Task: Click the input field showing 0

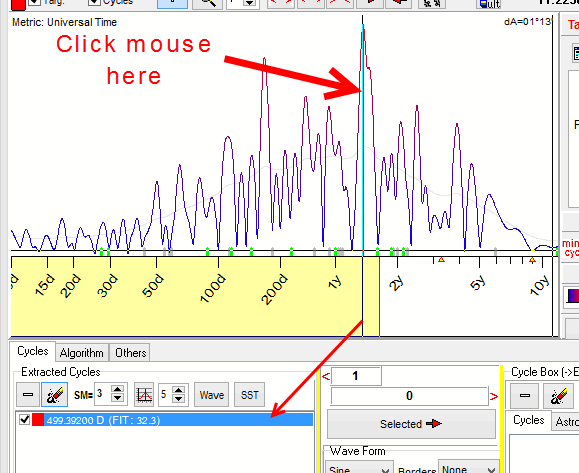Action: click(x=409, y=396)
